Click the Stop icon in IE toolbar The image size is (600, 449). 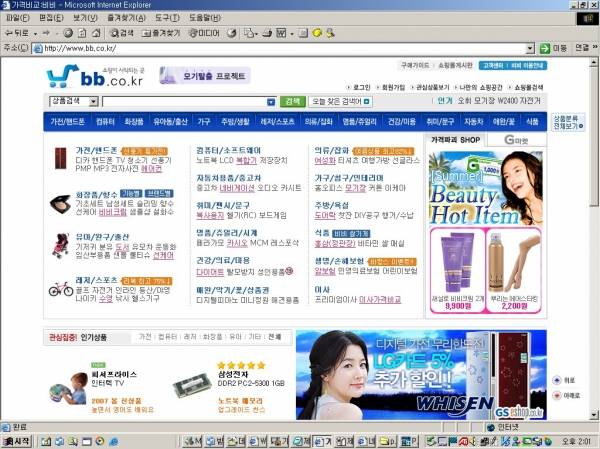pyautogui.click(x=68, y=33)
